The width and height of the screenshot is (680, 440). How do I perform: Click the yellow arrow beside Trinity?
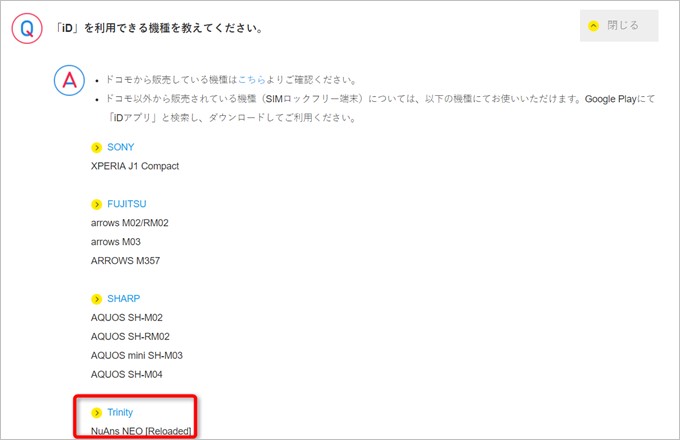(97, 412)
